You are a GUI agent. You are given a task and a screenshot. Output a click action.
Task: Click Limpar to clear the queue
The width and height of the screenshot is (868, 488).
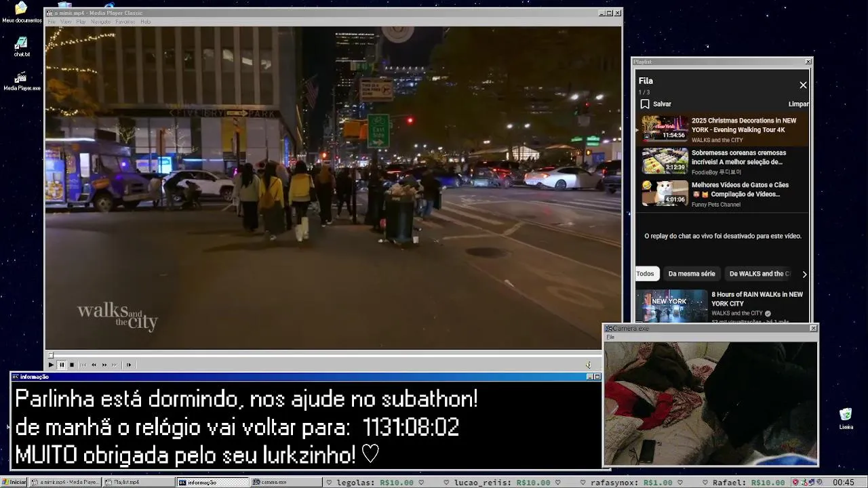pyautogui.click(x=798, y=104)
